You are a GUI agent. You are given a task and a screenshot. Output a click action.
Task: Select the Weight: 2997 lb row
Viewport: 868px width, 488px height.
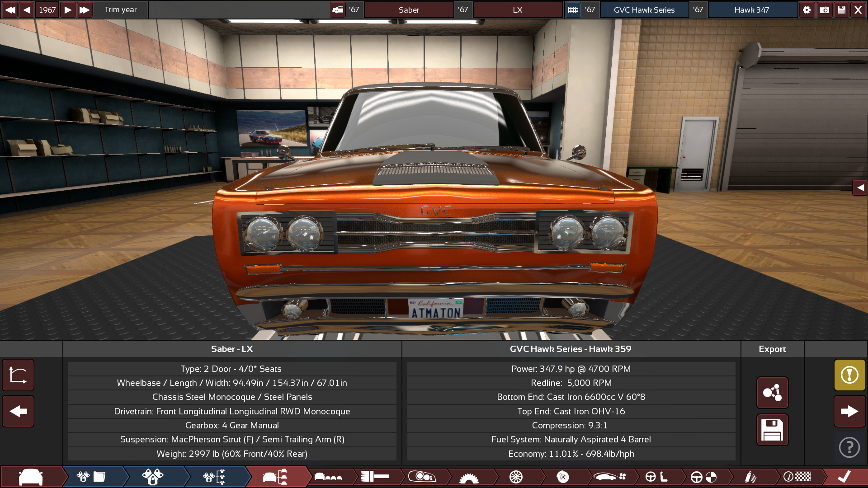coord(232,454)
